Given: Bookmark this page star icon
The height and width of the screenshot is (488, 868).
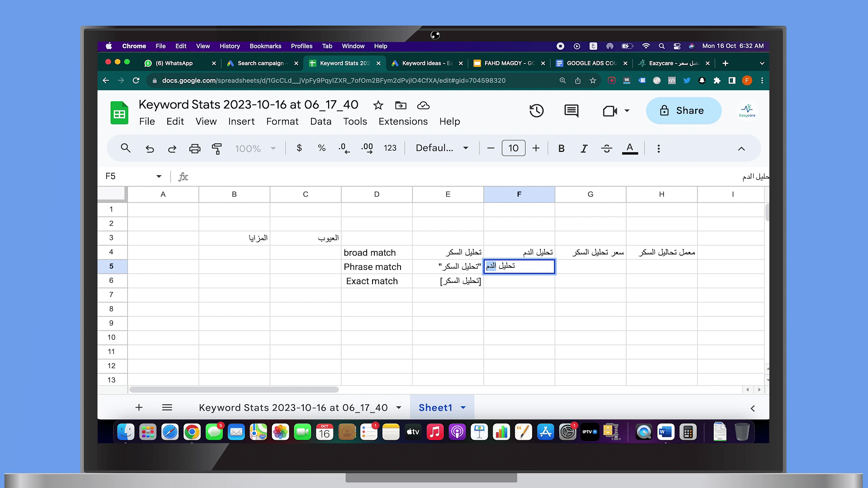Looking at the screenshot, I should [593, 80].
